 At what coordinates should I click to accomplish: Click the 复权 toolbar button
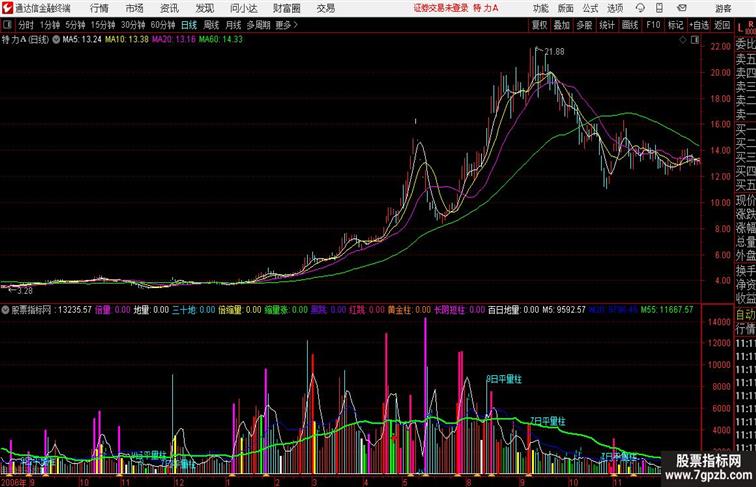539,25
